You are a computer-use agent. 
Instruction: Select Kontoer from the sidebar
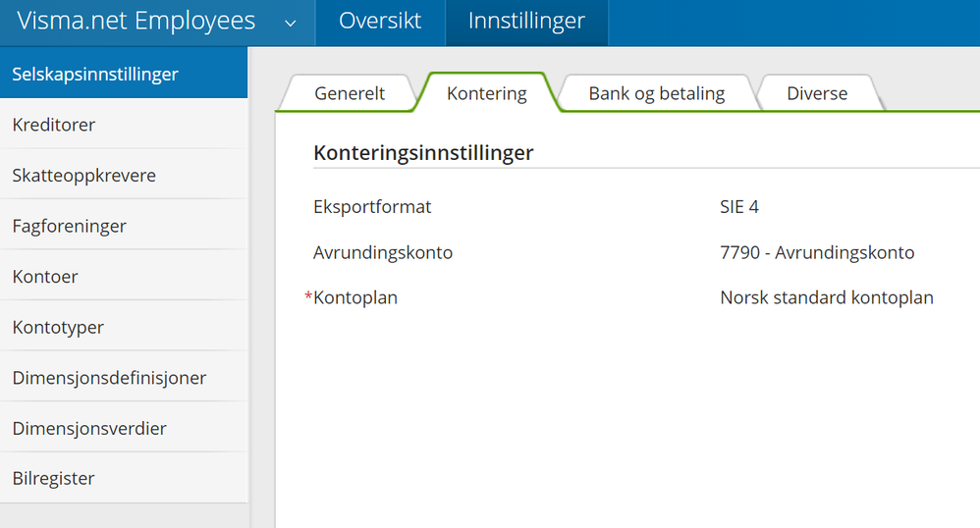(45, 277)
